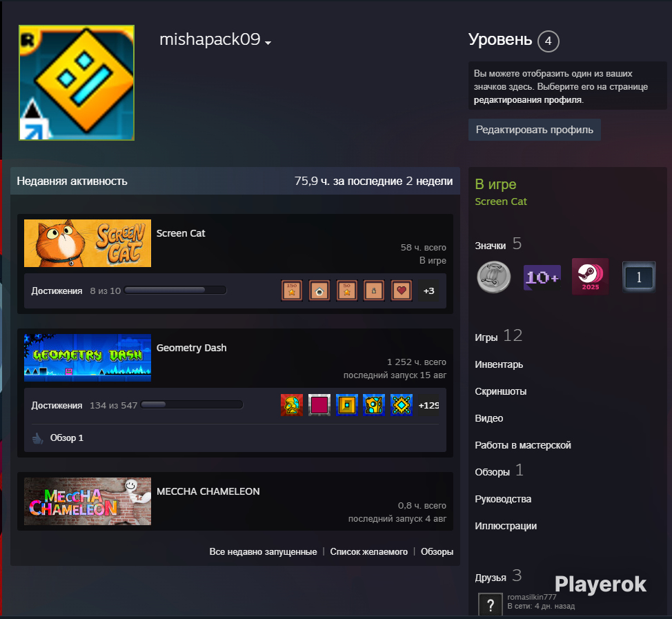Open the 'Скриншоты' section
672x619 pixels.
point(501,391)
